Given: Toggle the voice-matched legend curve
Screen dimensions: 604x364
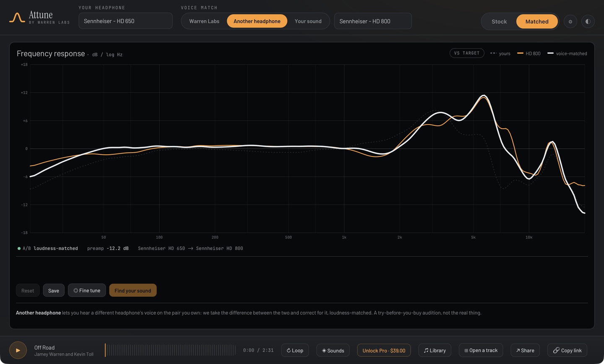Looking at the screenshot, I should point(567,53).
